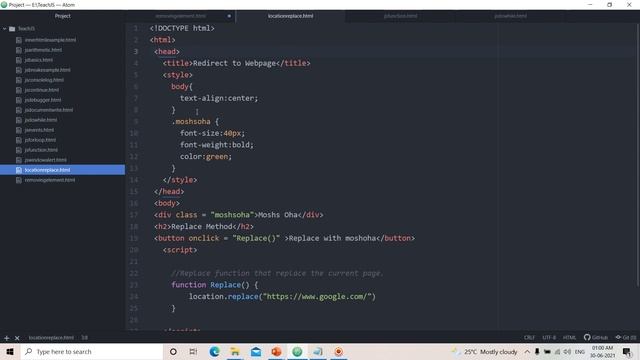Viewport: 640px width, 360px height.
Task: Open jsdowhile.html in the tree
Action: [x=41, y=120]
